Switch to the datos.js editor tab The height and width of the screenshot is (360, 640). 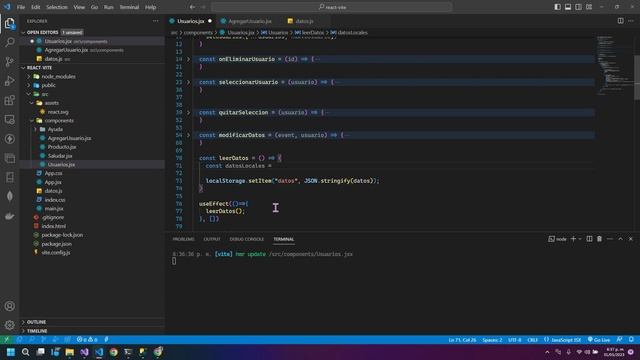tap(304, 21)
